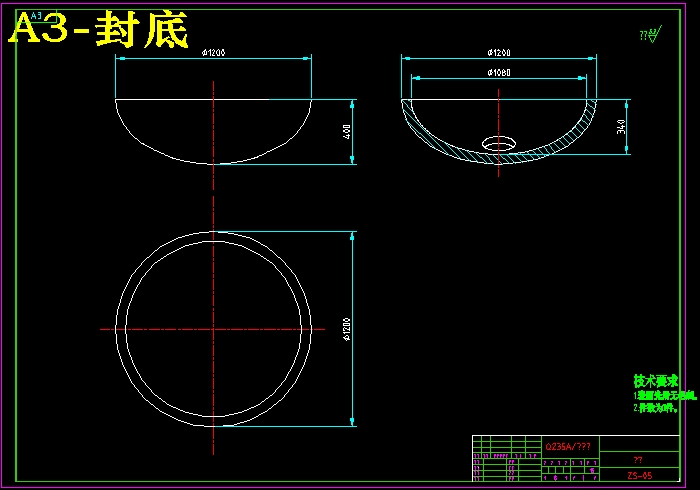Select the φ1200 dimension above the left dome
The height and width of the screenshot is (490, 700).
point(213,53)
